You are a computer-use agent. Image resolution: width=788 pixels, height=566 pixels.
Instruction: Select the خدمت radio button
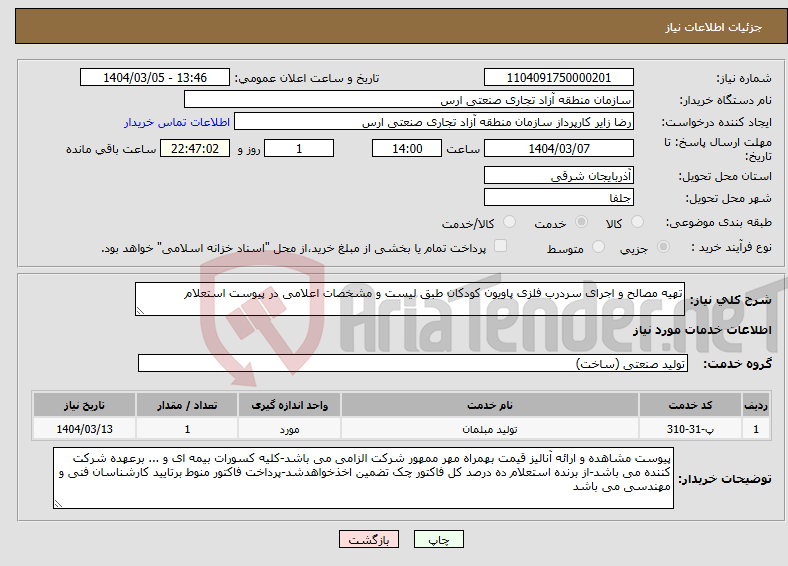pos(581,222)
